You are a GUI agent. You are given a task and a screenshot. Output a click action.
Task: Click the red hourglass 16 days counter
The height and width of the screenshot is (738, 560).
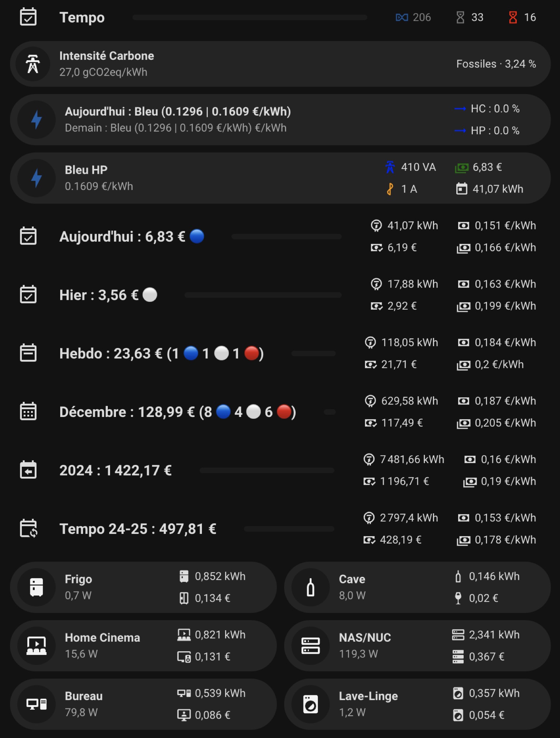click(x=522, y=17)
